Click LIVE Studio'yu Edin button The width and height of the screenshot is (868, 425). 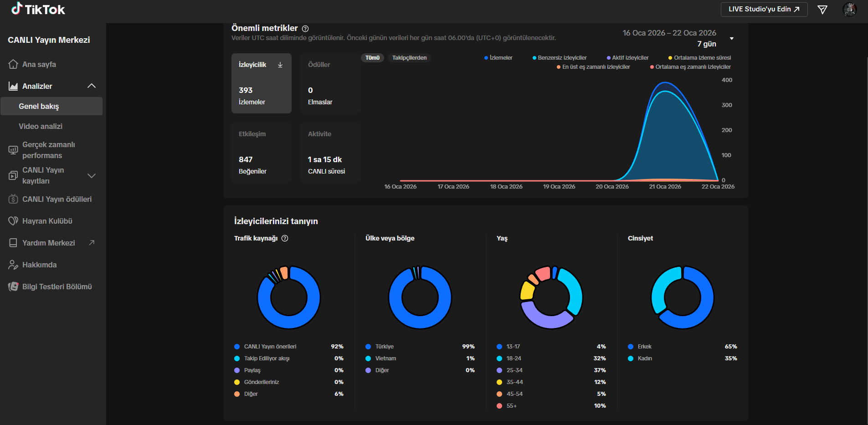click(764, 9)
